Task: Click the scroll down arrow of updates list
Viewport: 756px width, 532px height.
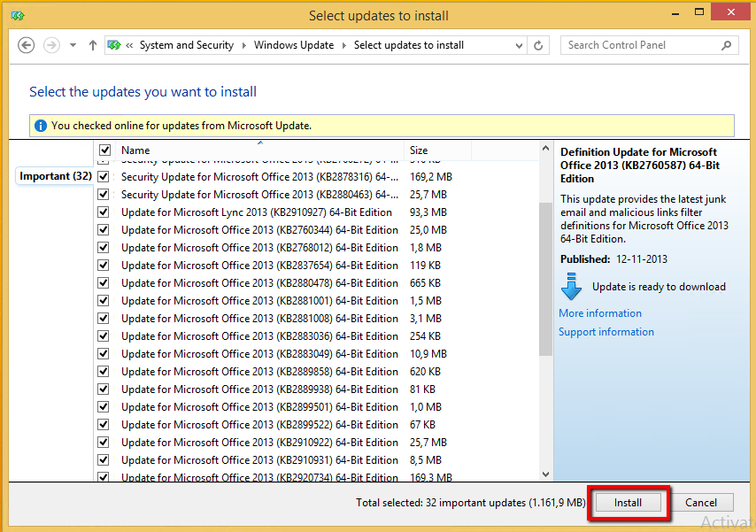Action: (x=545, y=474)
